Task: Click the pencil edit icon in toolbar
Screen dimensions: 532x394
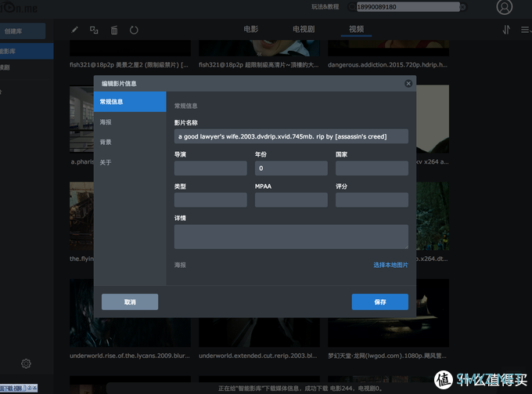Action: click(x=75, y=30)
